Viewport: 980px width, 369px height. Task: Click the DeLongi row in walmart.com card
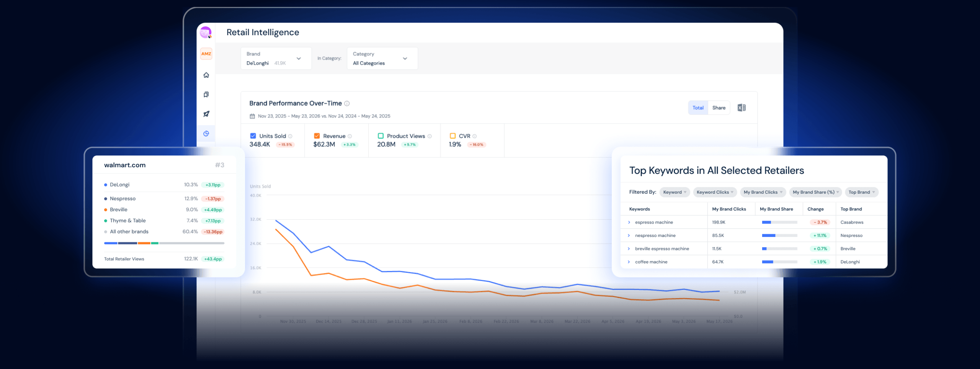pyautogui.click(x=164, y=185)
